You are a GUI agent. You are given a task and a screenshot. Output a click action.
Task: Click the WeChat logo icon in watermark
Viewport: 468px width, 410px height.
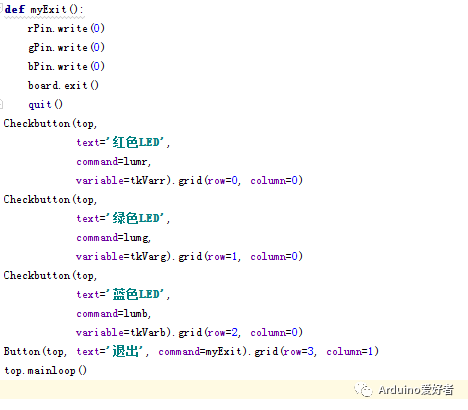[x=363, y=389]
